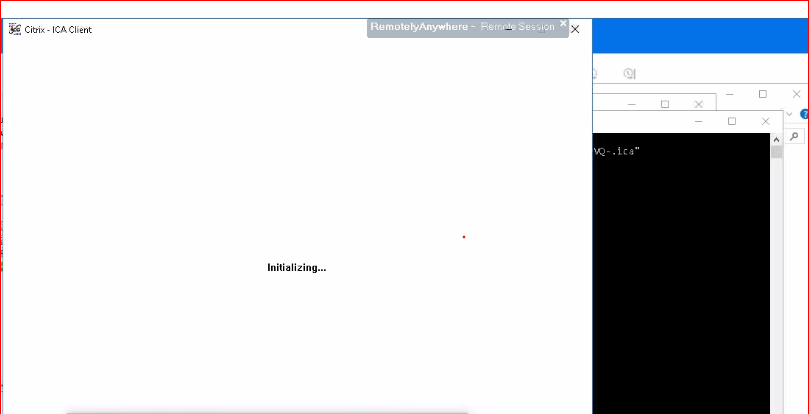Viewport: 809px width, 414px height.
Task: Expand the chevron beside the help icon
Action: [x=789, y=114]
